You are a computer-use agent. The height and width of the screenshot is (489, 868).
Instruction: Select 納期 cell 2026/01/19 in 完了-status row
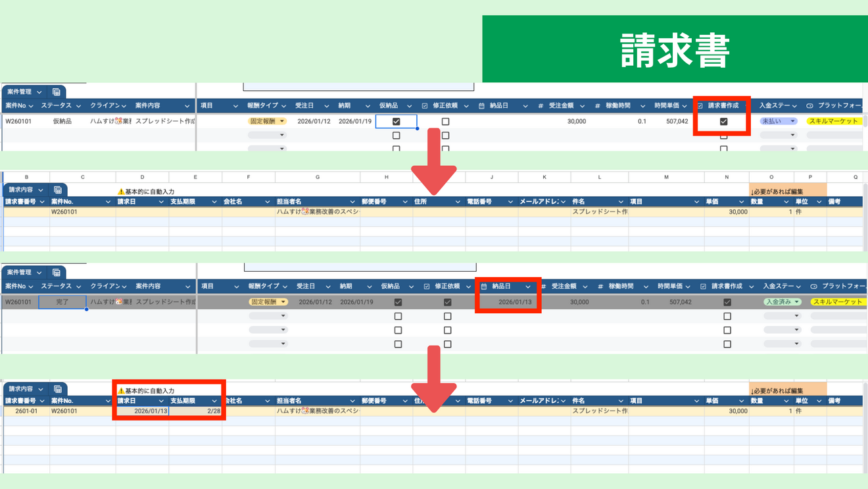(356, 302)
